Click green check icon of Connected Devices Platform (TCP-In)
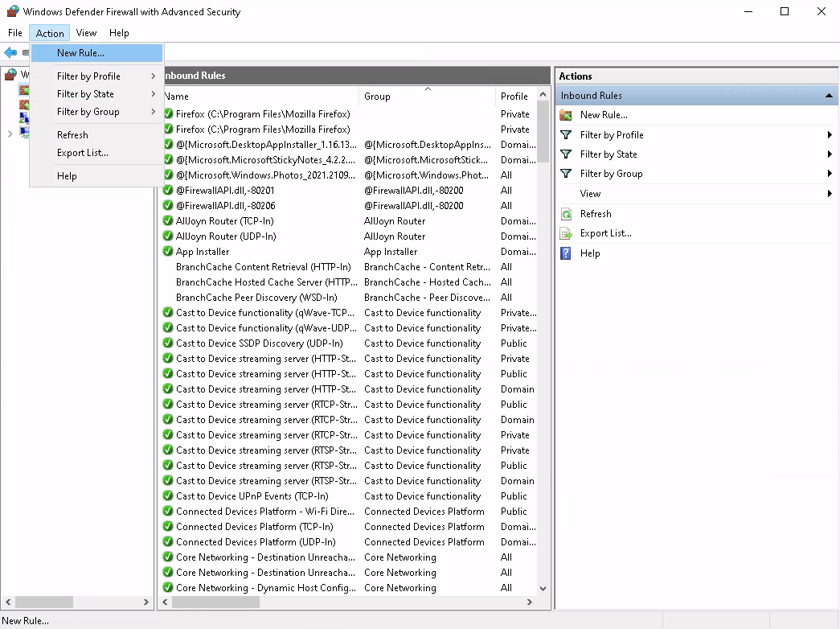Viewport: 840px width, 629px height. click(168, 526)
